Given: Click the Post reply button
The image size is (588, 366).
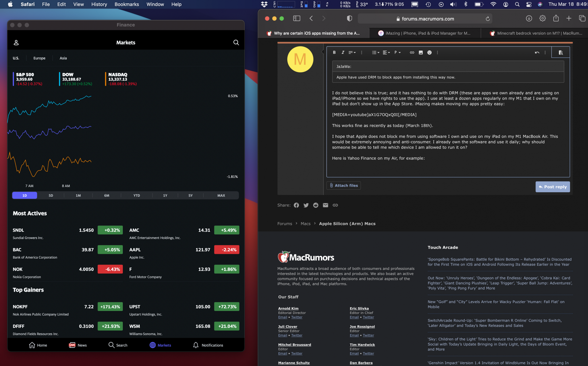Looking at the screenshot, I should point(552,187).
